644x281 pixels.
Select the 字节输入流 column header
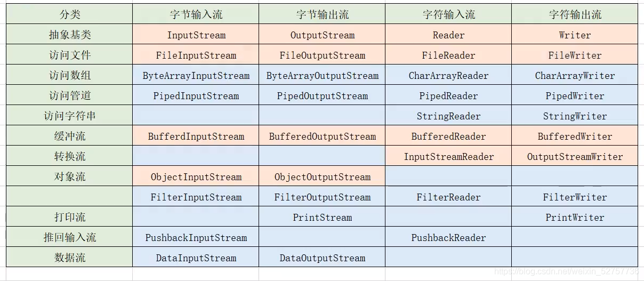coord(196,14)
